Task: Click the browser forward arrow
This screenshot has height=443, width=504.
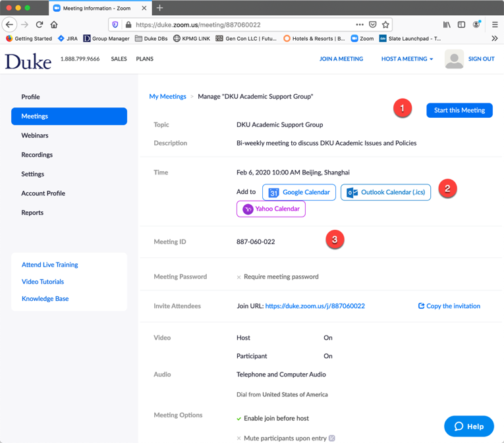Action: point(25,24)
